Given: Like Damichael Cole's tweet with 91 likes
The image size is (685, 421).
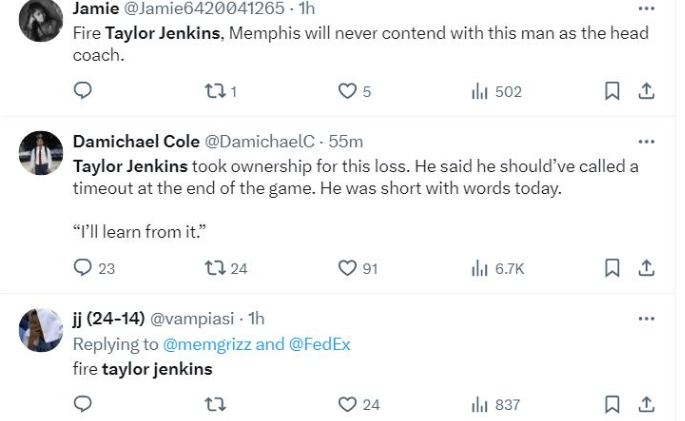Looking at the screenshot, I should pyautogui.click(x=347, y=268).
